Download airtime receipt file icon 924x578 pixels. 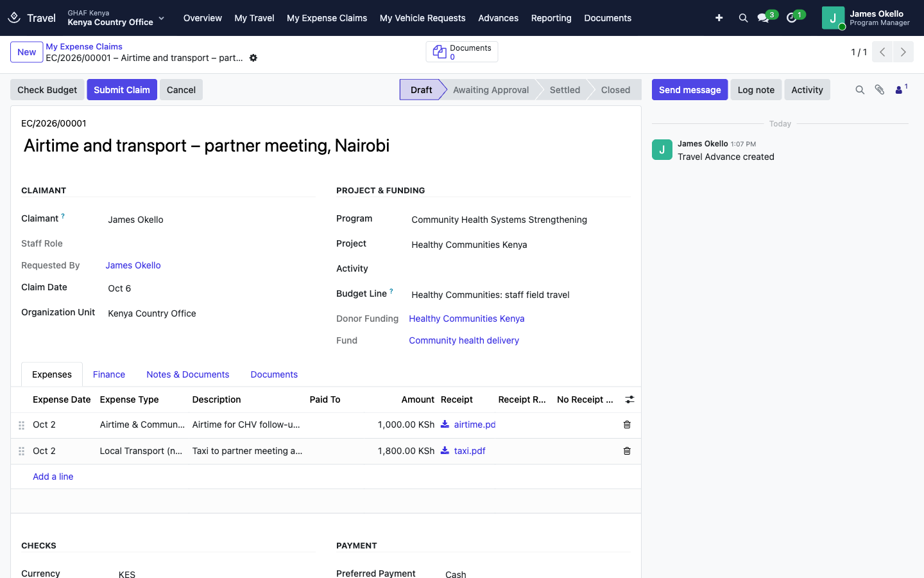click(x=445, y=425)
